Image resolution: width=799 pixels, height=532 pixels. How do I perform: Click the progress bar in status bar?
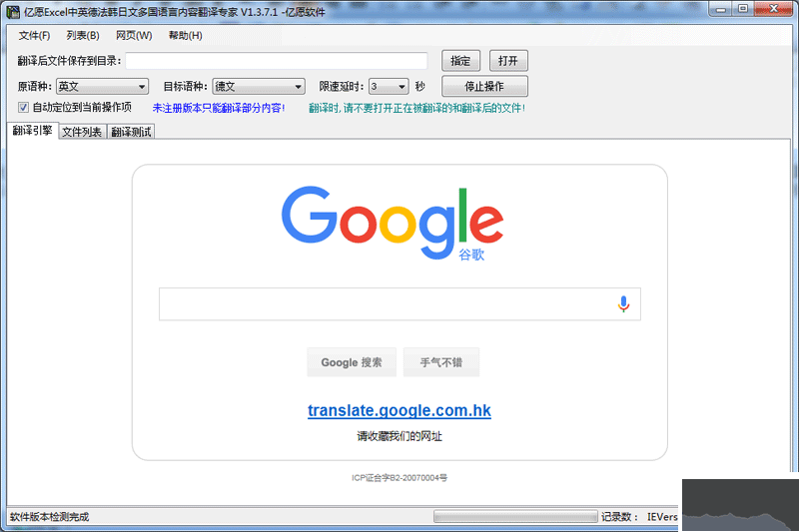515,517
